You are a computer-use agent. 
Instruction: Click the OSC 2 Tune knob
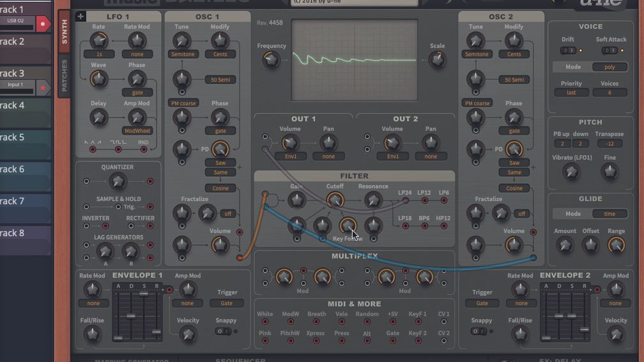click(475, 41)
